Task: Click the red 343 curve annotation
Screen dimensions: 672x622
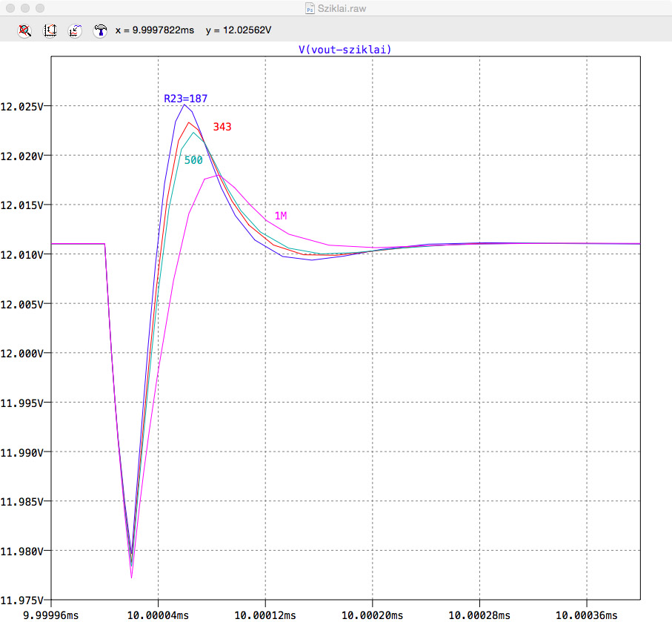Action: click(x=222, y=127)
